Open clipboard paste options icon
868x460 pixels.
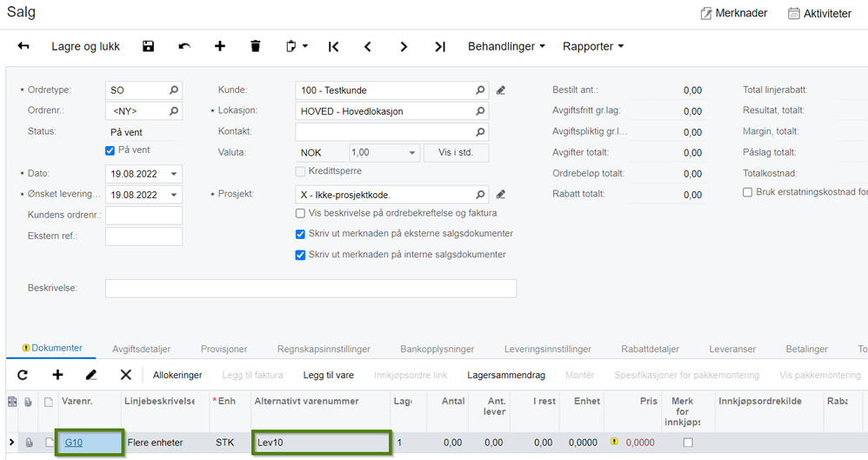[297, 46]
